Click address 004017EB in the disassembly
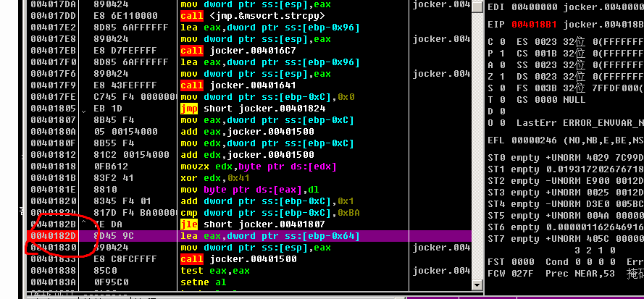Image resolution: width=644 pixels, height=299 pixels. click(x=54, y=51)
